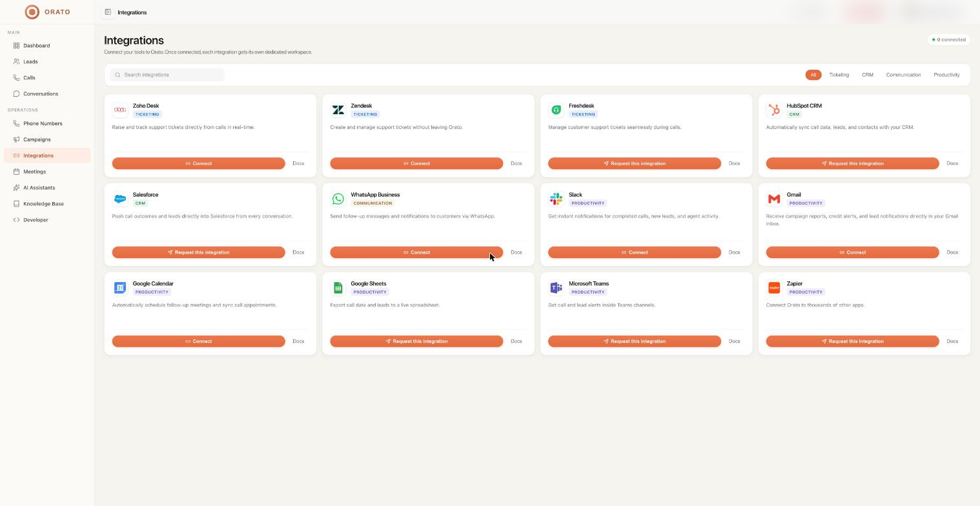
Task: Go to Leads in the sidebar
Action: 47,62
